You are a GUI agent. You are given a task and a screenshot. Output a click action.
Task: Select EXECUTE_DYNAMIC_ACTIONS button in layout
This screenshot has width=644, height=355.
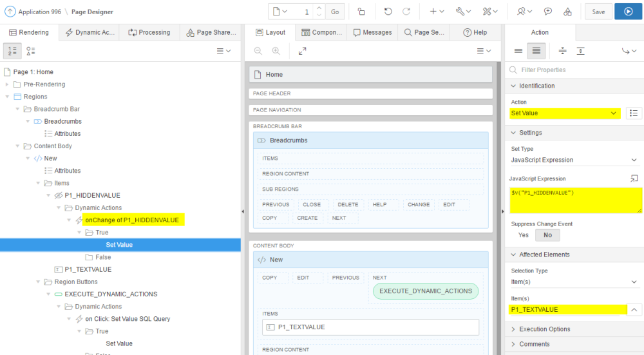click(x=426, y=291)
